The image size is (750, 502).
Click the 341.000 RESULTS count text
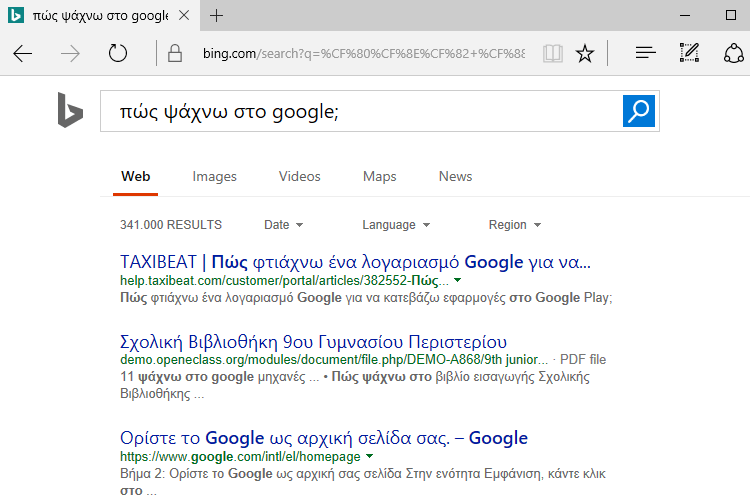[x=171, y=225]
